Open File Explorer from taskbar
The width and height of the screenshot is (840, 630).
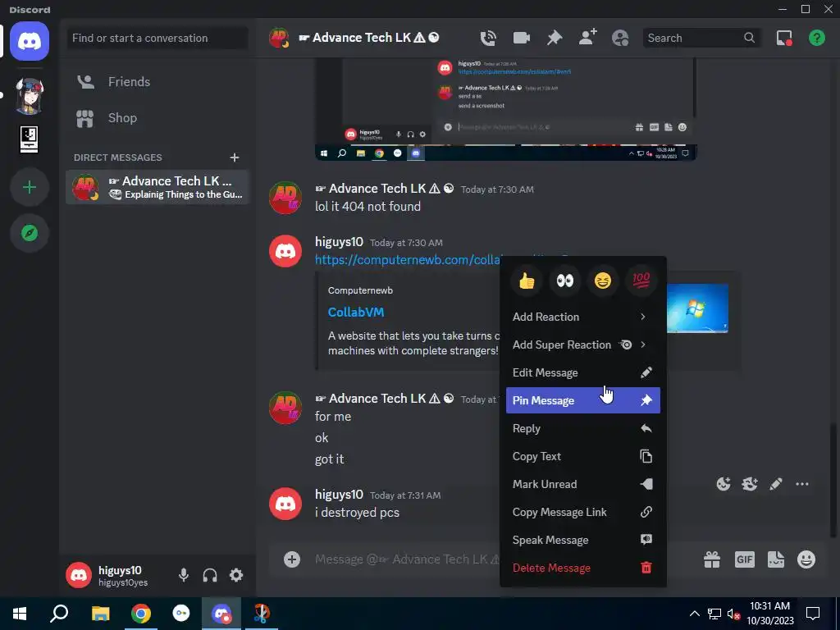pyautogui.click(x=100, y=614)
